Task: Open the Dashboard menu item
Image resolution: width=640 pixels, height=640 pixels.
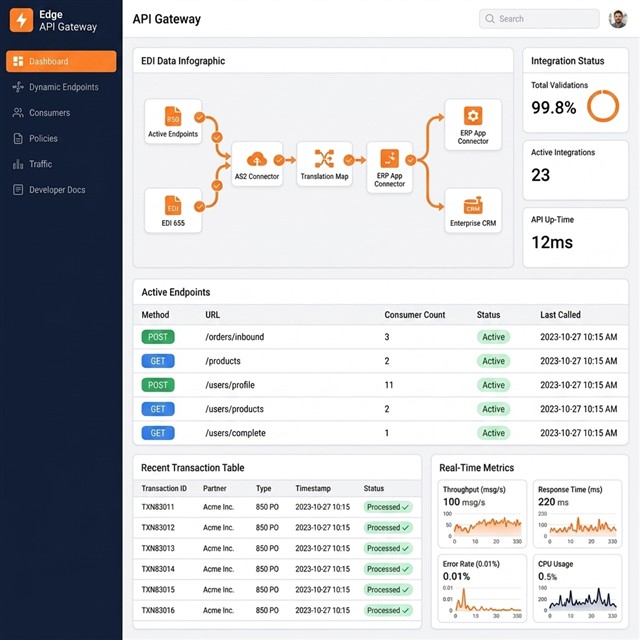Action: click(x=61, y=61)
